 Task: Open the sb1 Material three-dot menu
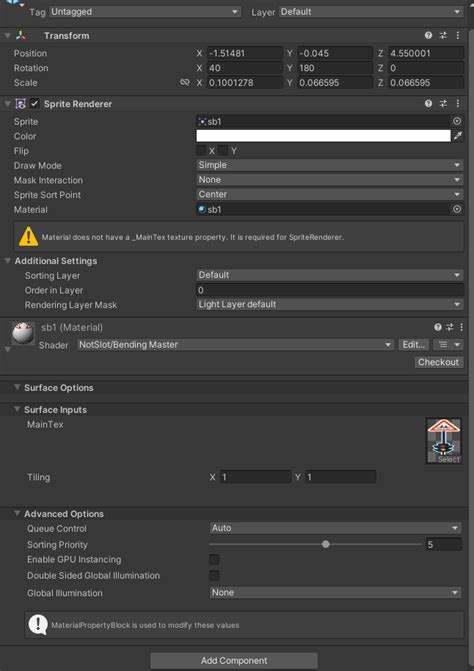tap(461, 327)
